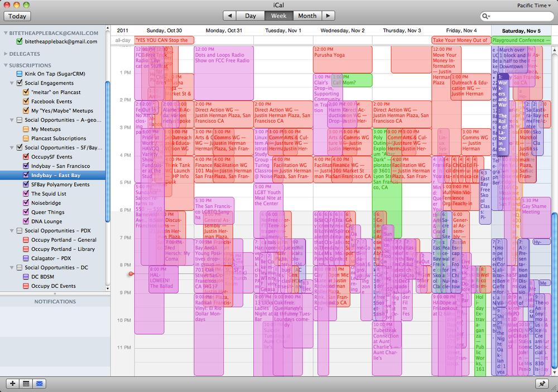Jump to Today
Image resolution: width=558 pixels, height=392 pixels.
tap(17, 16)
